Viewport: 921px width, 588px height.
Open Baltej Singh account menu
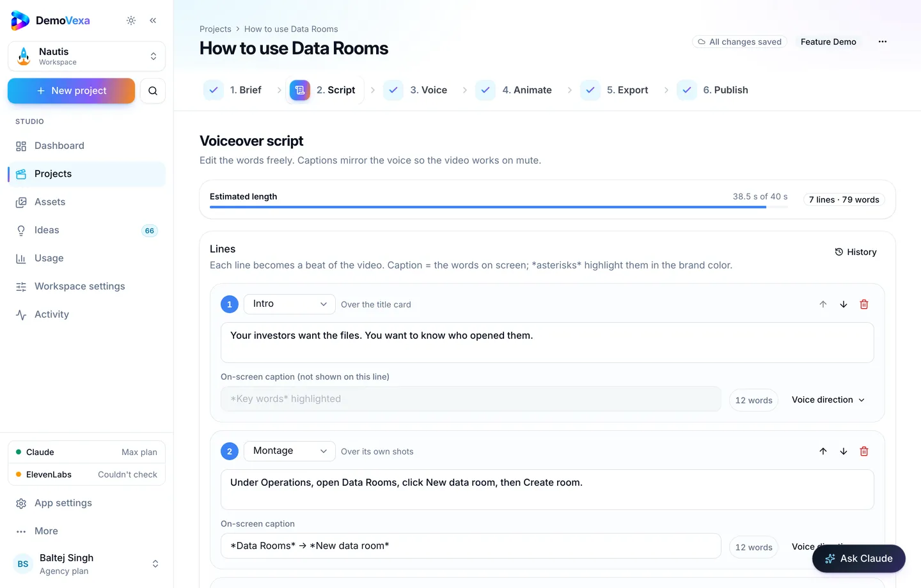point(86,564)
